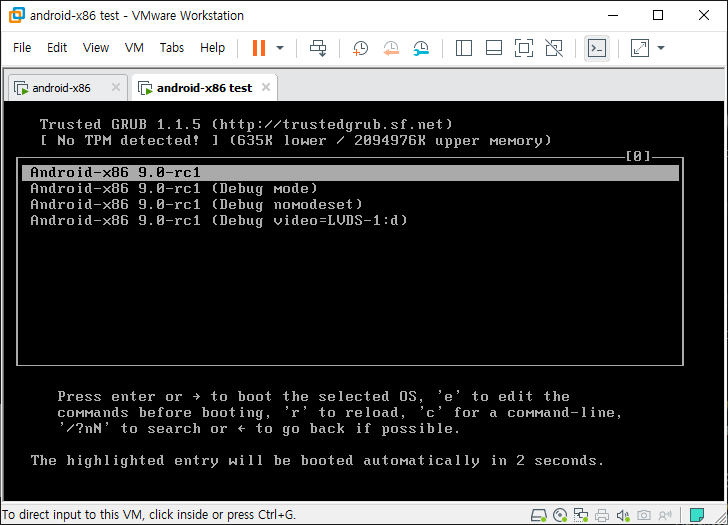Pause the virtual machine with the orange pause icon
The height and width of the screenshot is (525, 728).
pyautogui.click(x=259, y=48)
